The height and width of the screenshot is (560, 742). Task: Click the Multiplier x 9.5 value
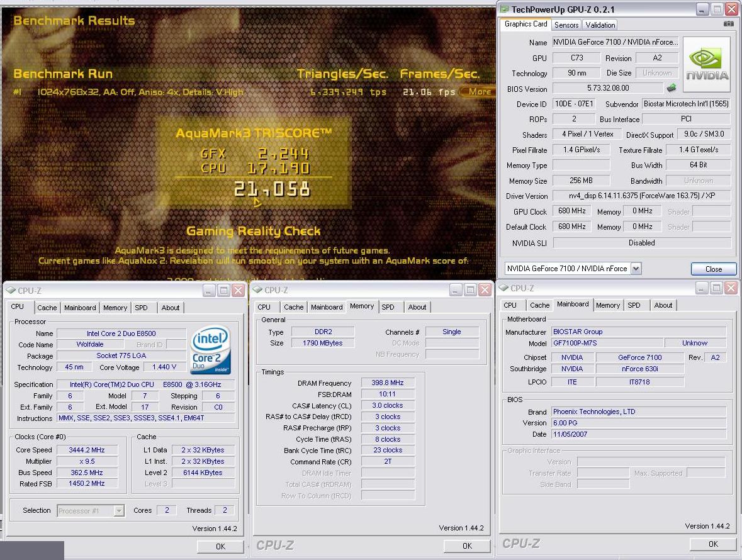[x=87, y=461]
